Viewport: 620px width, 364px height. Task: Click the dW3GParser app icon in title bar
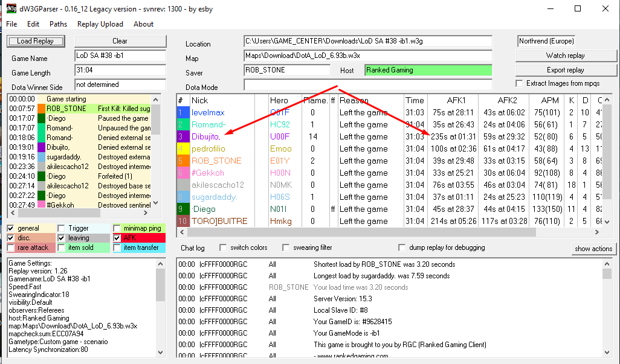11,8
